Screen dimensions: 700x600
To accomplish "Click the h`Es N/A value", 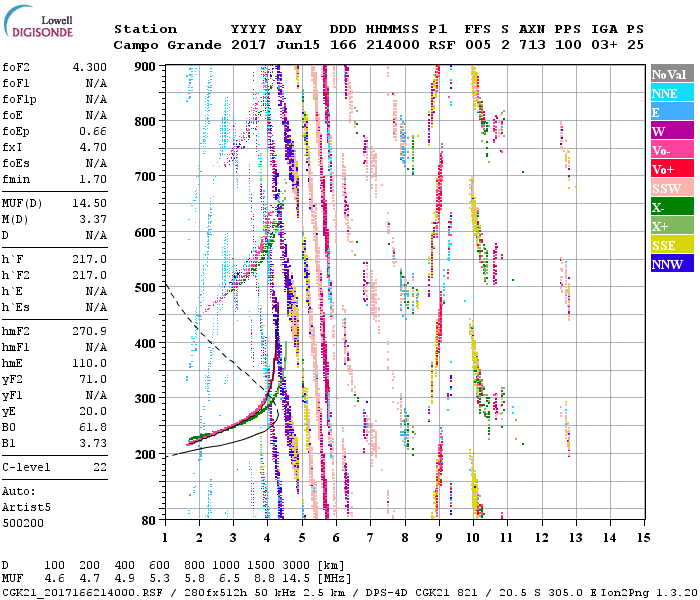I will (x=96, y=308).
